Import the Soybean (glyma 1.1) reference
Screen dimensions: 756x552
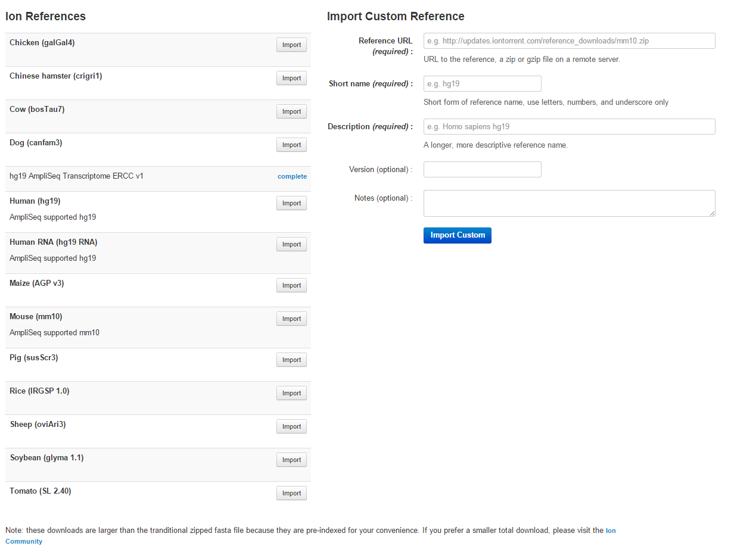click(291, 460)
